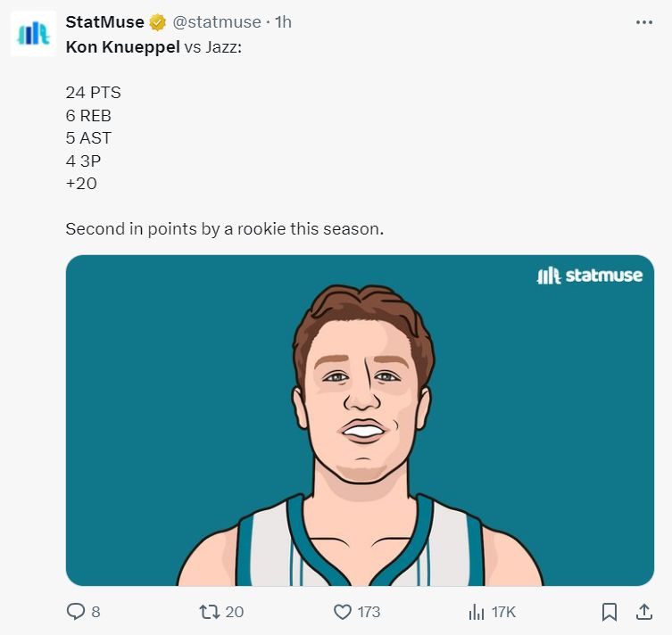
Task: Click the gold verified badge
Action: [157, 22]
